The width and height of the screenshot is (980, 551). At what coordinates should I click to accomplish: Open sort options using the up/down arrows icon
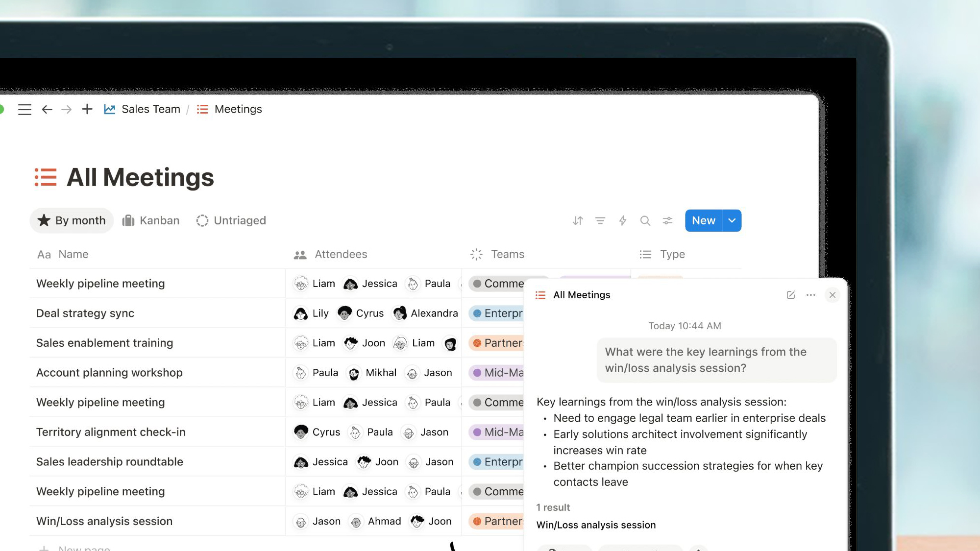coord(578,220)
